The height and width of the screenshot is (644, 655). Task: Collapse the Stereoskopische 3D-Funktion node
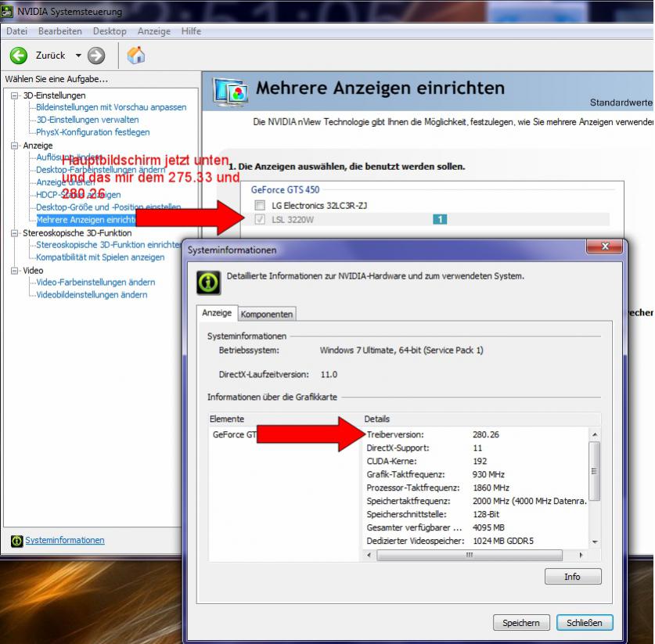point(15,233)
